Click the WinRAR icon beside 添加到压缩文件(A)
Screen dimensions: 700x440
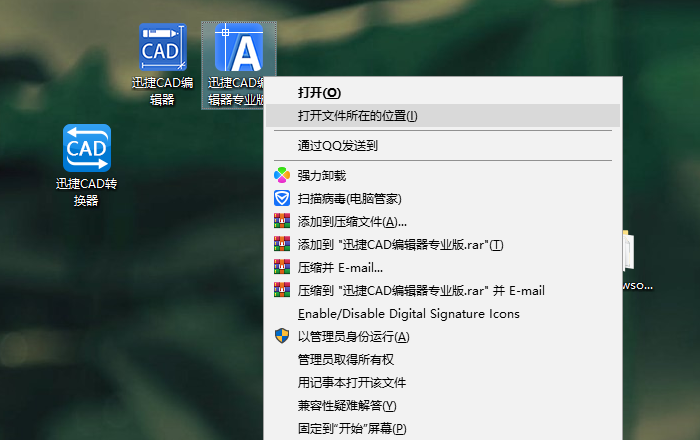[x=282, y=221]
